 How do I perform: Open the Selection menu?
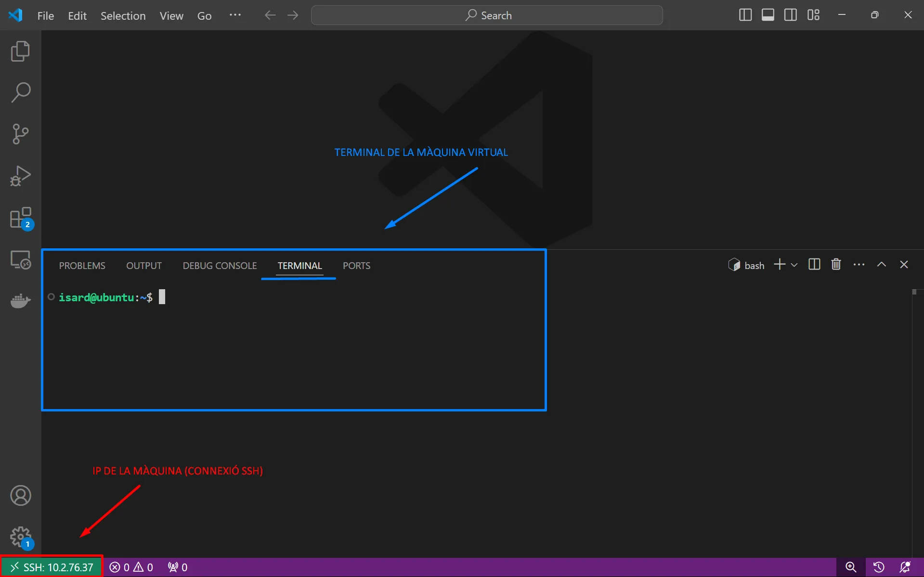123,16
